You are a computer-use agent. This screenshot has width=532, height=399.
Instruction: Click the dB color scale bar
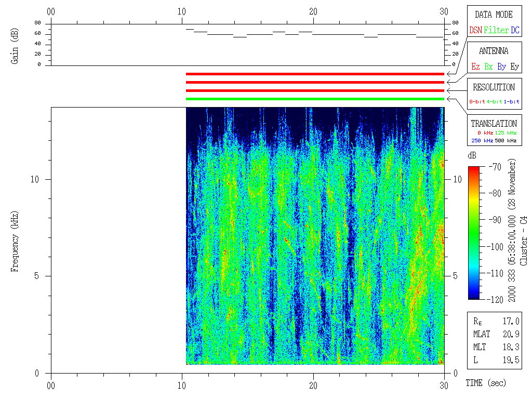474,233
